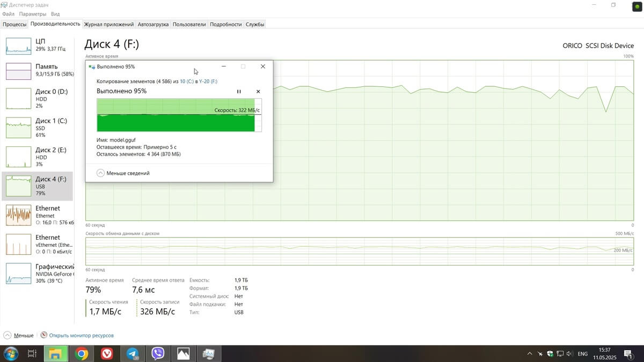Collapse details via "Меньше сведений" chevron
This screenshot has width=644, height=362.
101,173
